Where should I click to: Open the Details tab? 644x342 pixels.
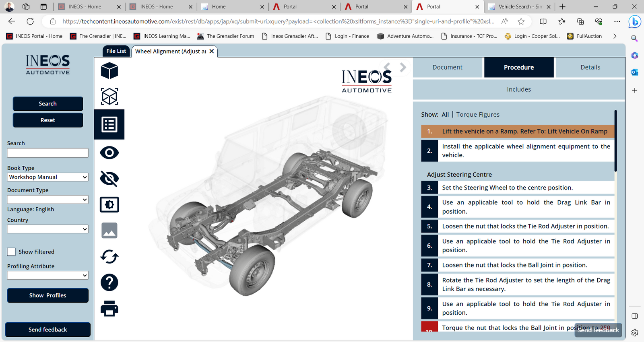point(590,67)
